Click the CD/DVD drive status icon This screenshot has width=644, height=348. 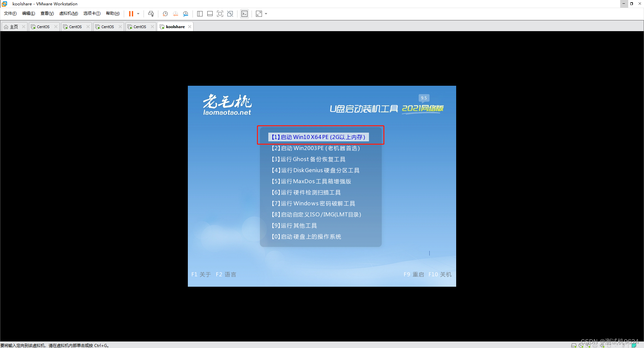pyautogui.click(x=581, y=345)
